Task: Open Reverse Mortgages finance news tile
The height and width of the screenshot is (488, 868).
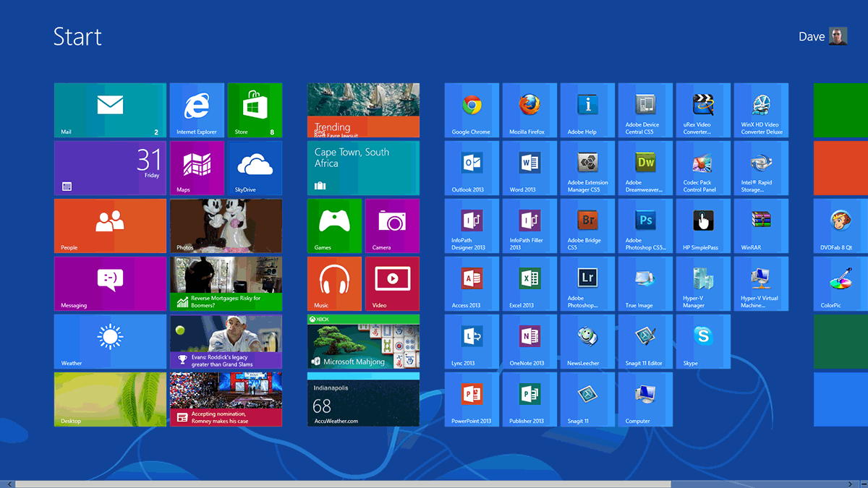Action: [226, 283]
